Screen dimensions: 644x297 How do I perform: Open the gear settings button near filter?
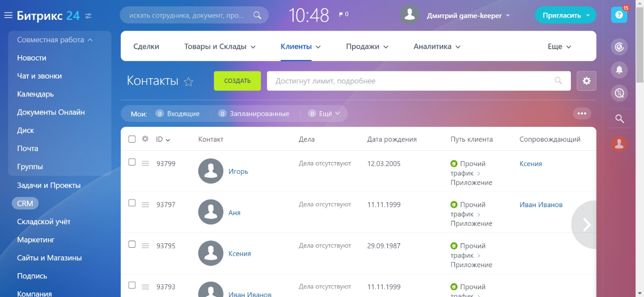click(x=587, y=81)
